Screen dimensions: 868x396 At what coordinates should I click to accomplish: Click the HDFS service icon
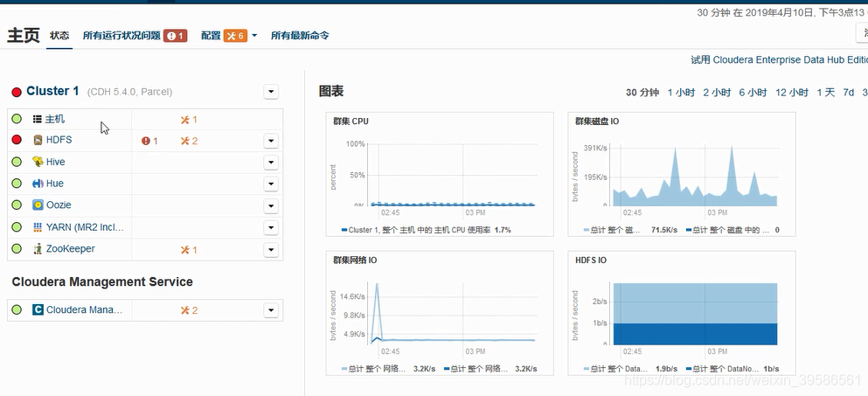[x=38, y=140]
